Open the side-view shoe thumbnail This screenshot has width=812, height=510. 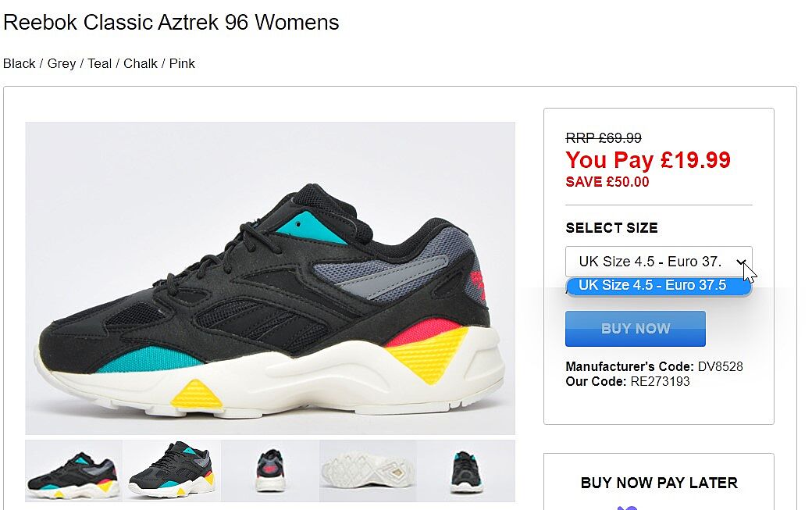[73, 471]
